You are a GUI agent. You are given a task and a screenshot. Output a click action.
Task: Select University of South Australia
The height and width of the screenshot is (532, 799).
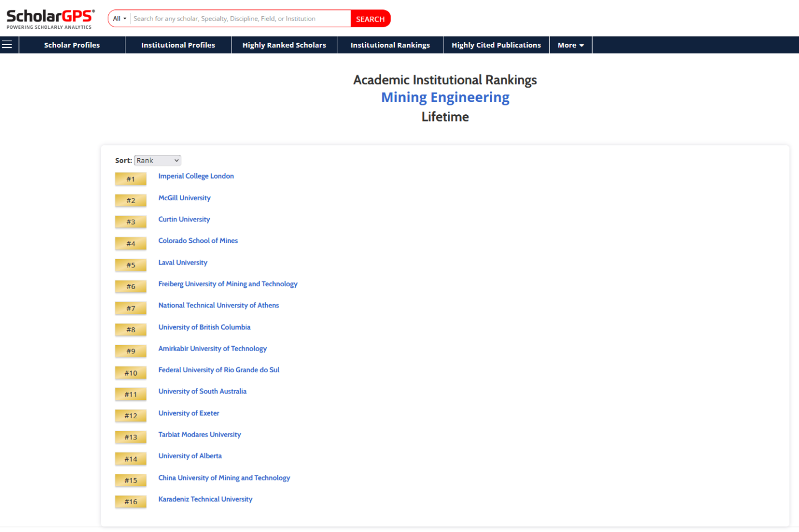pyautogui.click(x=203, y=392)
